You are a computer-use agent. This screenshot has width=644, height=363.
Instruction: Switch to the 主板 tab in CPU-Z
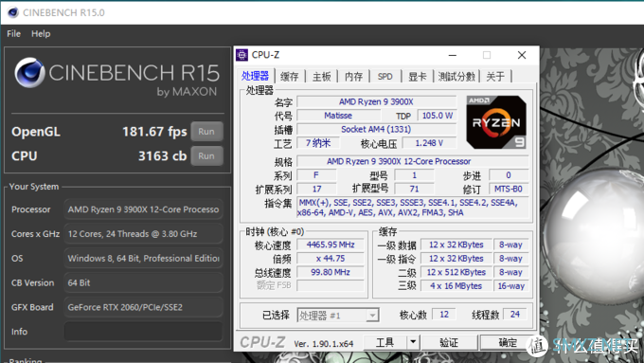(x=322, y=77)
